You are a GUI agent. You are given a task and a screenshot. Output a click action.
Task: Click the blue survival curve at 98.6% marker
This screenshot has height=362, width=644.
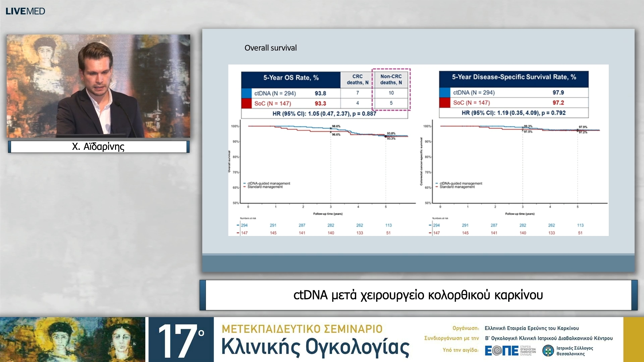point(331,127)
